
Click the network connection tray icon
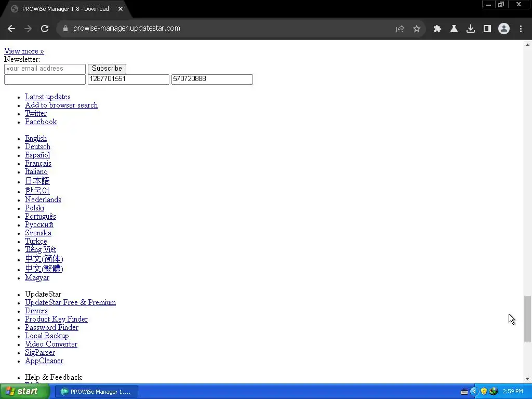coord(494,392)
